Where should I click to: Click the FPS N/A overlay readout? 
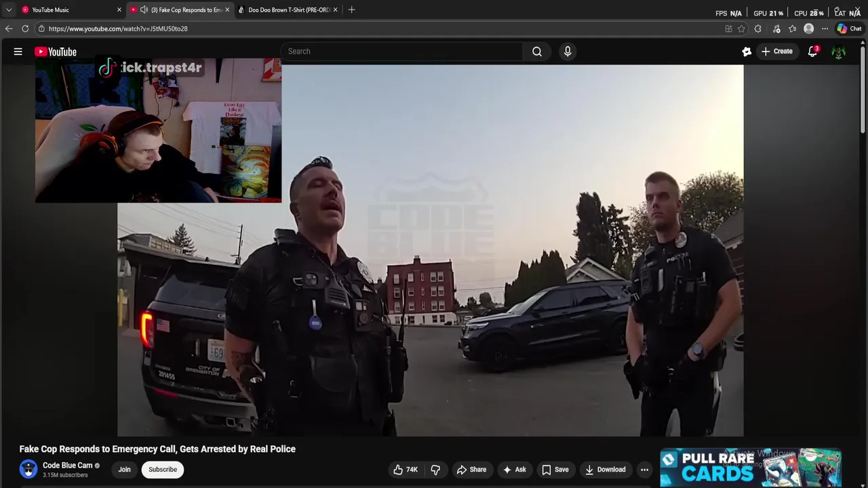(729, 13)
